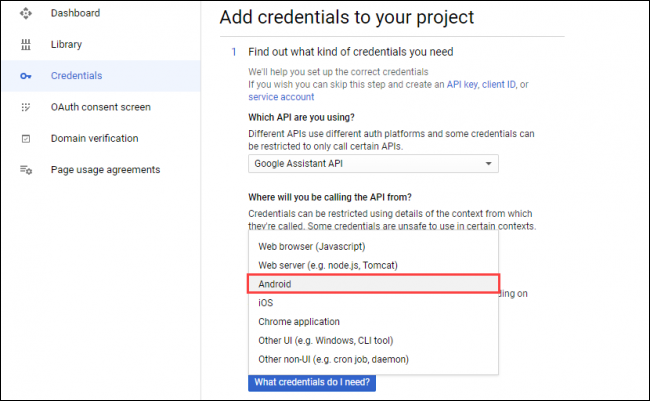The image size is (650, 401).
Task: Click the Dashboard sidebar icon
Action: pyautogui.click(x=26, y=13)
